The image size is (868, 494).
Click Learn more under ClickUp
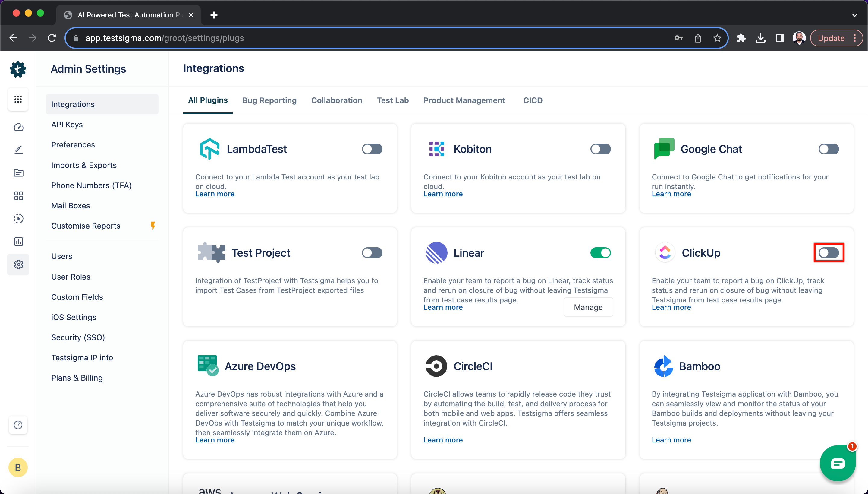(x=671, y=307)
